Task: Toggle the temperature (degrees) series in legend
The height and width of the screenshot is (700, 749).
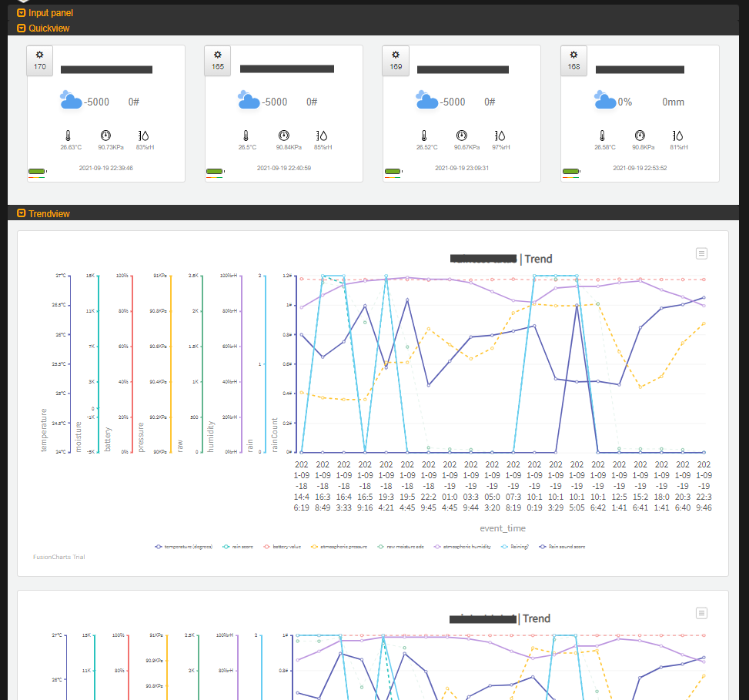Action: [184, 547]
